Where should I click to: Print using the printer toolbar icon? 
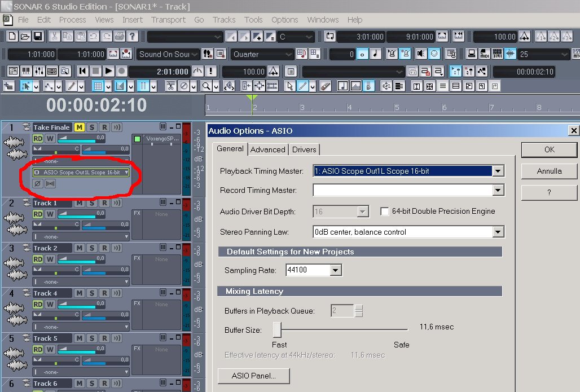click(x=120, y=36)
